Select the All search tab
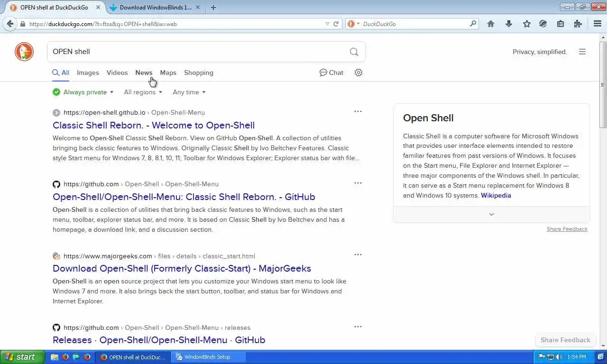 61,73
